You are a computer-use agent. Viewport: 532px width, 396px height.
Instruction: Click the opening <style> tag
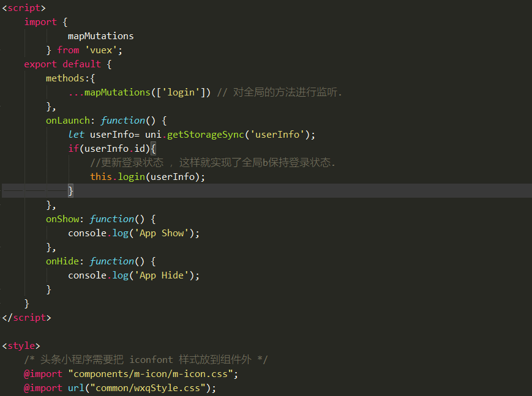(21, 346)
